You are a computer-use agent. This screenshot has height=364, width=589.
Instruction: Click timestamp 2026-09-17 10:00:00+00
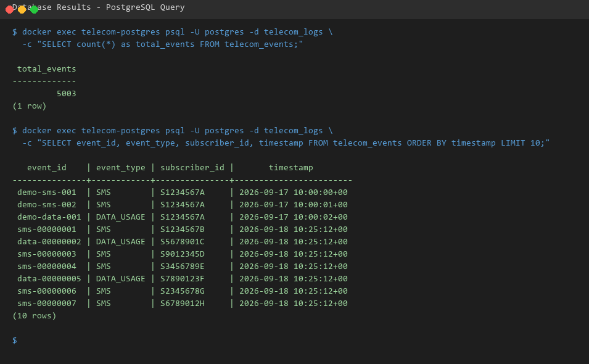294,192
